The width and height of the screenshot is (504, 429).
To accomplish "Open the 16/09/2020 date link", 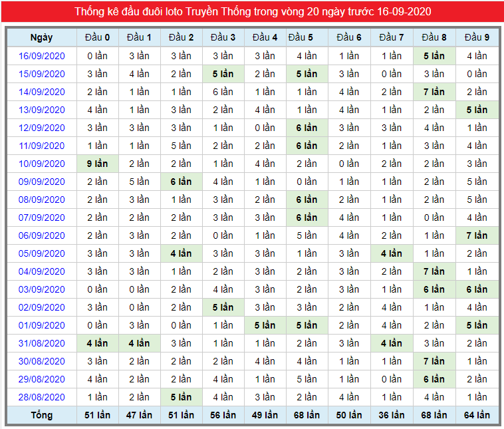I will pyautogui.click(x=41, y=56).
